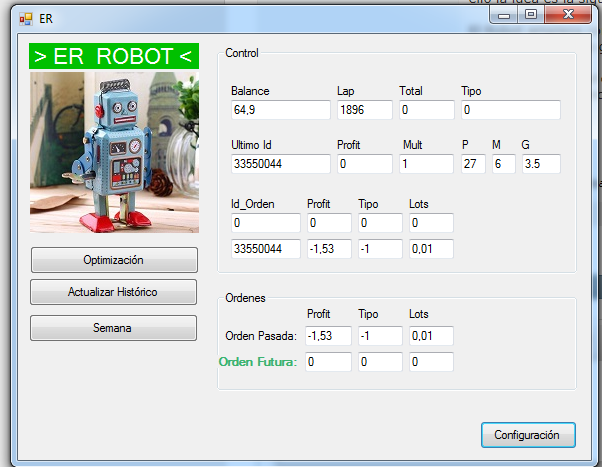Click the Lots field showing 0 in Id_Orden row
The image size is (602, 467).
point(431,223)
